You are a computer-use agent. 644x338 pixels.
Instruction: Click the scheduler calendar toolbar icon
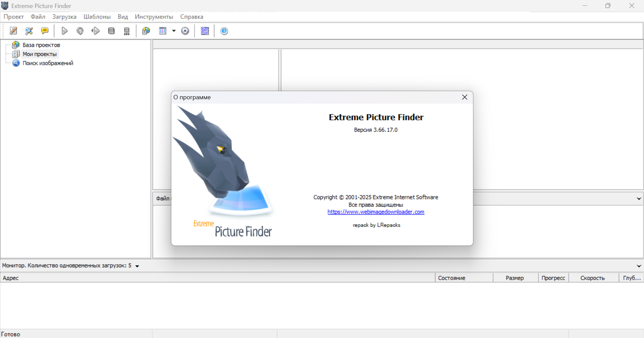pos(163,31)
